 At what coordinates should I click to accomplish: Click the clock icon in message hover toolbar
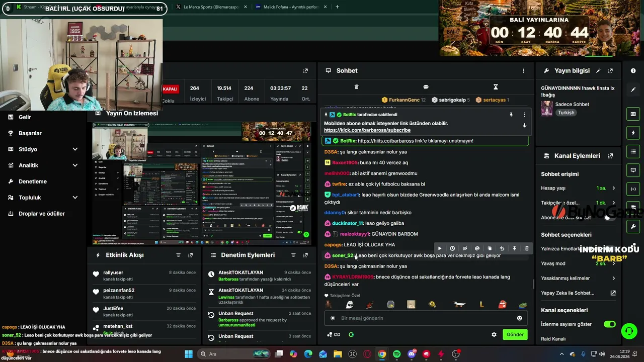[x=452, y=248]
